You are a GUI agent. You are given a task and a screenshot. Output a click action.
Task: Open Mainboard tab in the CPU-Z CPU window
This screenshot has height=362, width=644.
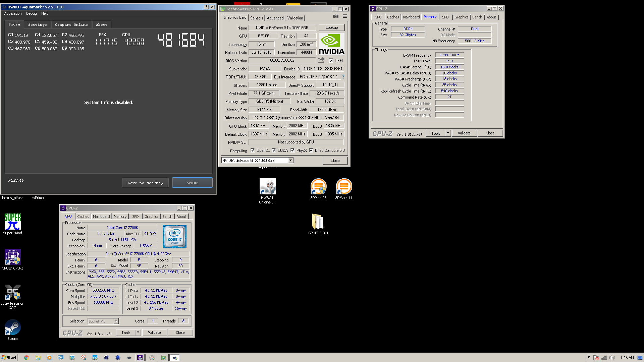(x=102, y=217)
